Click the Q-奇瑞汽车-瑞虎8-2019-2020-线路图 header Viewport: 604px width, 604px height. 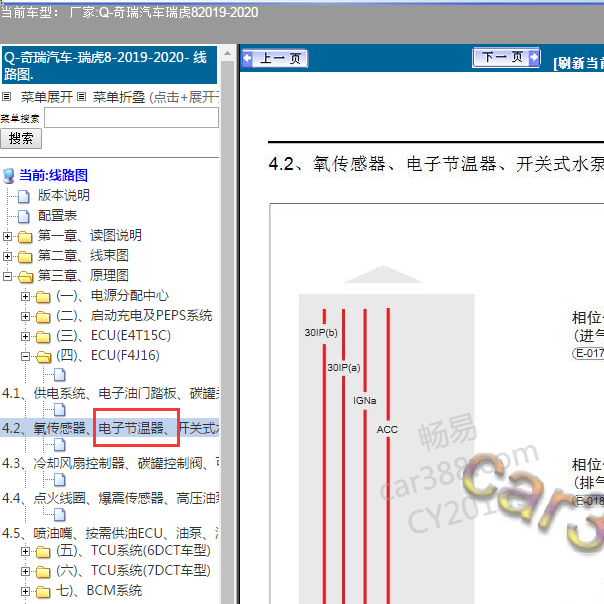coord(109,65)
